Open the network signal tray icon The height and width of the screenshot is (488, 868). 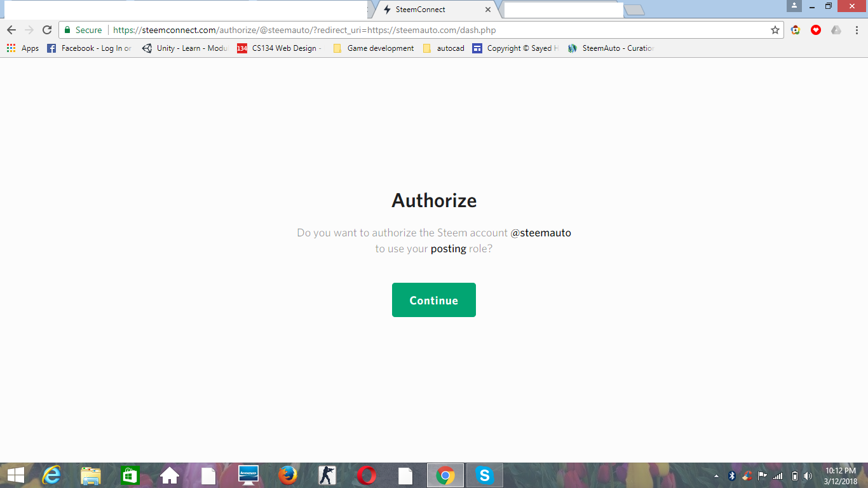coord(778,476)
